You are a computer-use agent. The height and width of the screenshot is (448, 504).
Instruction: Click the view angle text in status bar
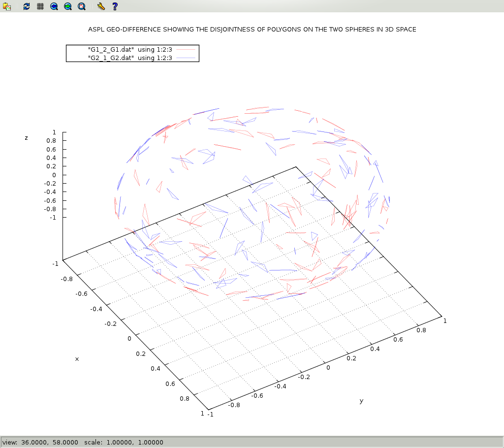pos(40,442)
